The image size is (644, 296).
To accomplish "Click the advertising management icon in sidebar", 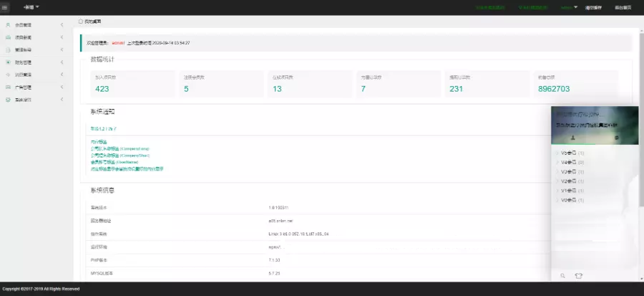I will pyautogui.click(x=8, y=87).
